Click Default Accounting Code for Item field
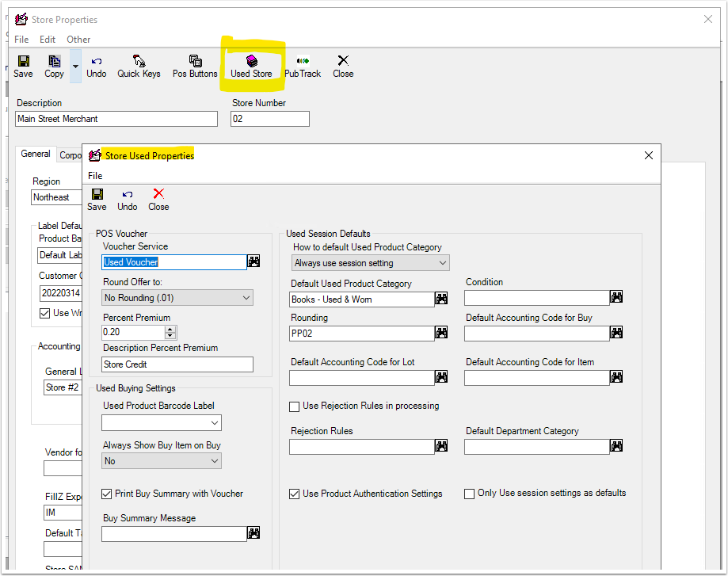This screenshot has height=576, width=728. click(537, 378)
